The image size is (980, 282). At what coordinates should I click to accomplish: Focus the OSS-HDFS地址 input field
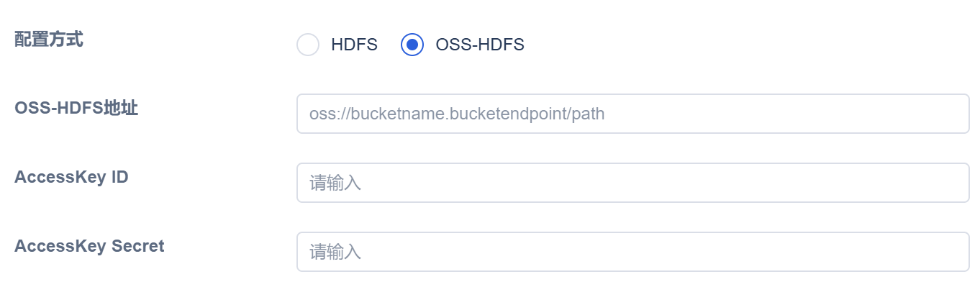tap(633, 114)
